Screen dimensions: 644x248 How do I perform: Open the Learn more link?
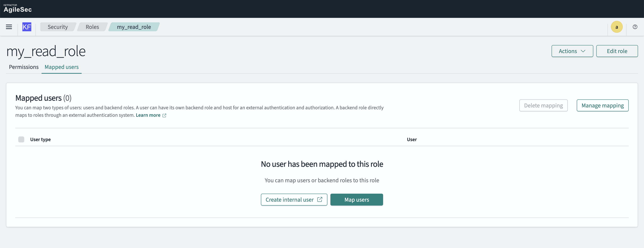[148, 115]
